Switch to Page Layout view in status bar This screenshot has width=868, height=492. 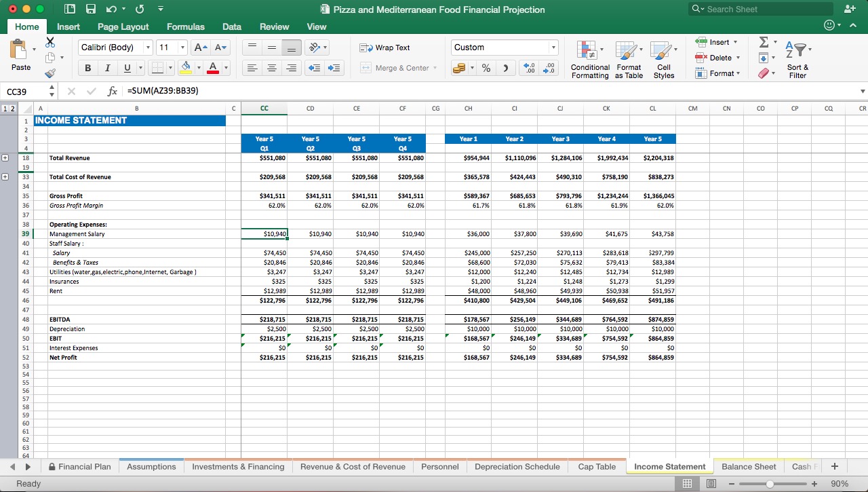(711, 483)
